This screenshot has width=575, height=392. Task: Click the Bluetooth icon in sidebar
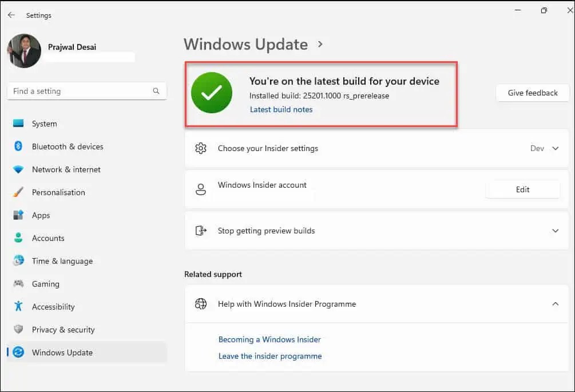tap(18, 146)
